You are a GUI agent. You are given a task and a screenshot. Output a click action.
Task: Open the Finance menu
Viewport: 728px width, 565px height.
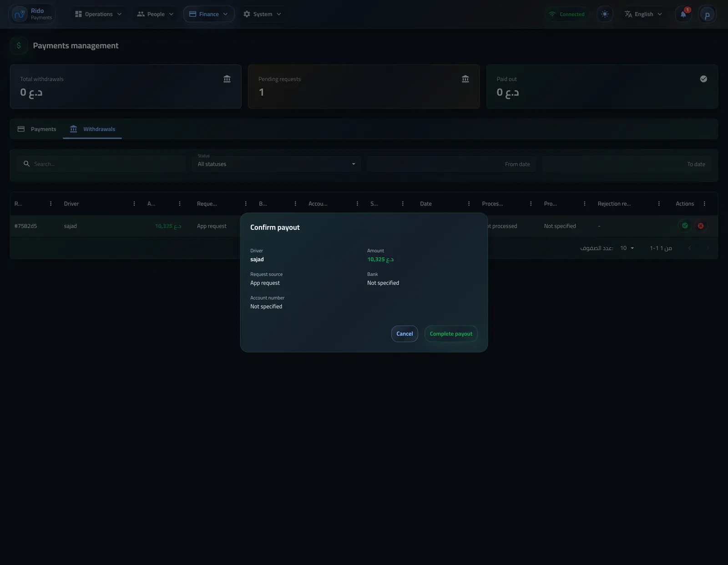[x=209, y=14]
